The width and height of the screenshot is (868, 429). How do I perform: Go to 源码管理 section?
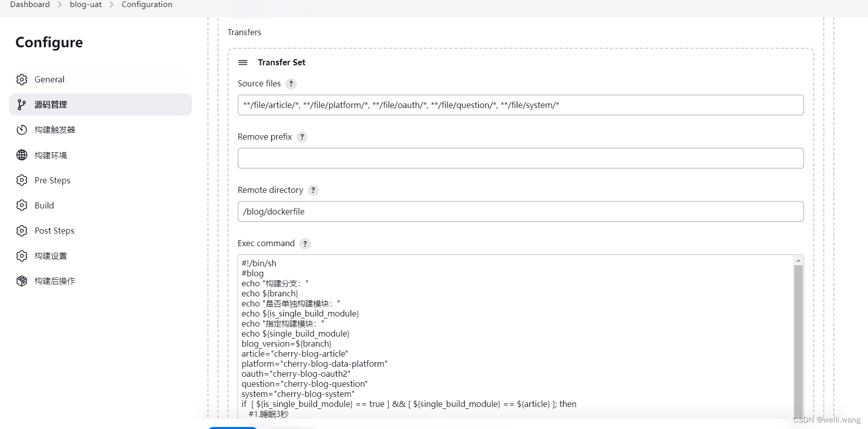click(x=100, y=104)
